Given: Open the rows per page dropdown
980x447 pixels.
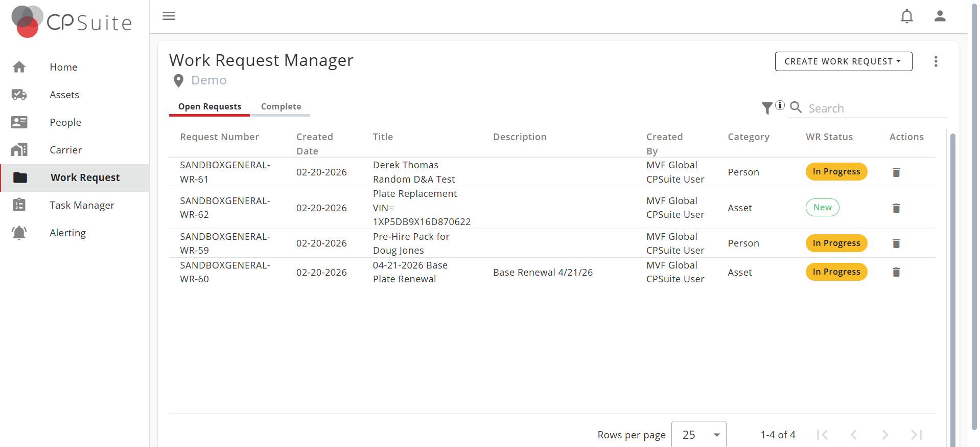Looking at the screenshot, I should coord(698,435).
